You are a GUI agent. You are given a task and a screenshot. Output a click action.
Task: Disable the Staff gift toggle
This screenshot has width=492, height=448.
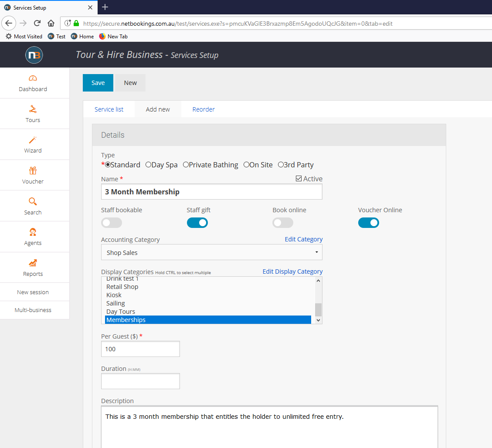click(197, 223)
